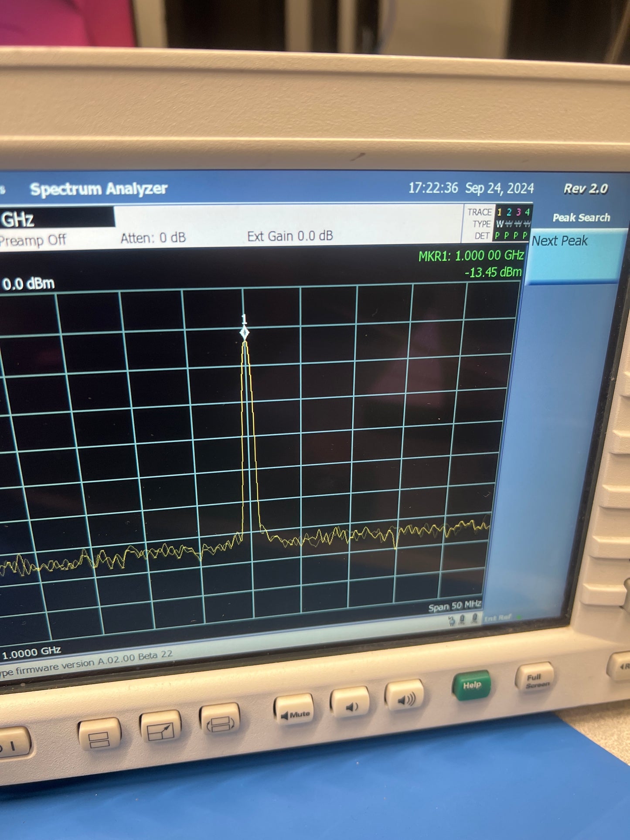Image resolution: width=630 pixels, height=840 pixels.
Task: Click the first battery status icon
Action: [463, 619]
